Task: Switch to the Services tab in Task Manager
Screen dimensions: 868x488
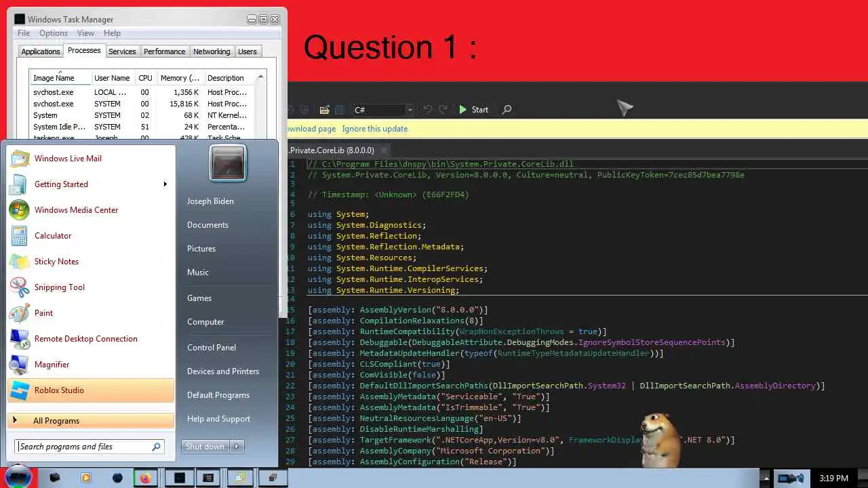Action: tap(122, 52)
